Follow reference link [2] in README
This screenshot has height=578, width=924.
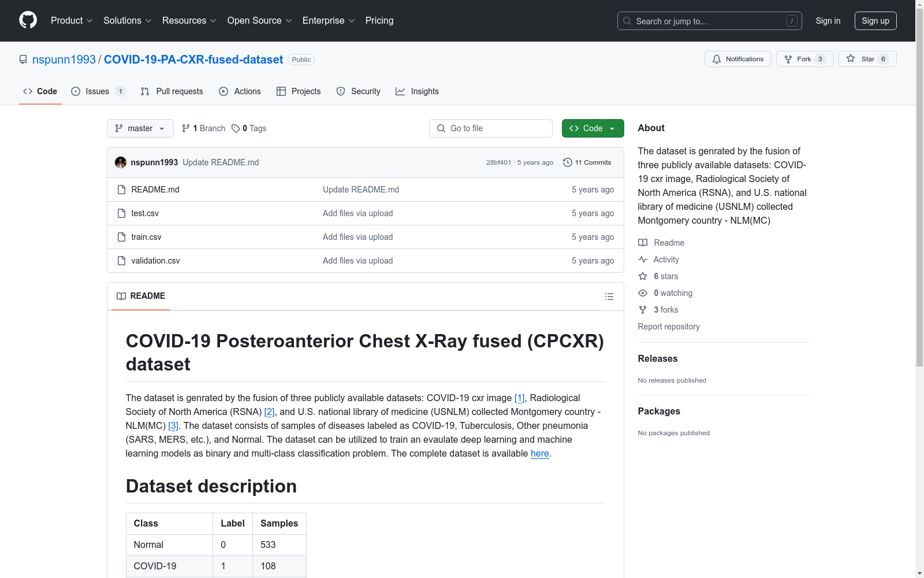(x=269, y=412)
